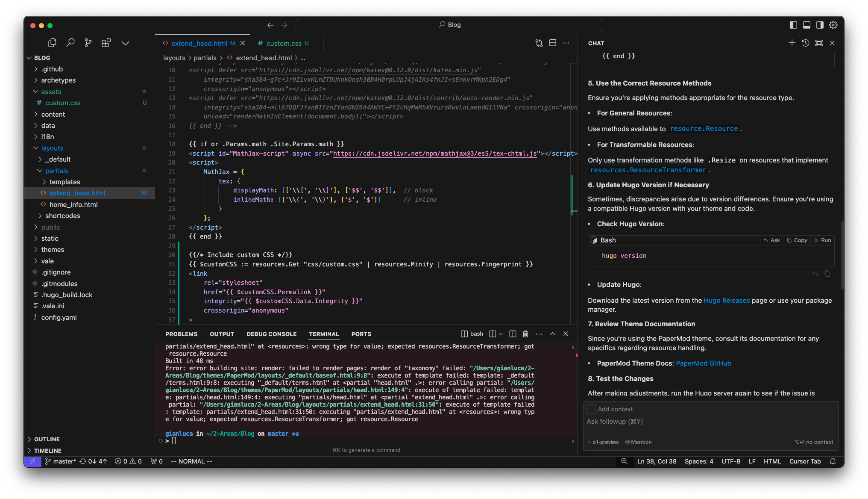
Task: Start a new chat with plus icon
Action: [792, 43]
